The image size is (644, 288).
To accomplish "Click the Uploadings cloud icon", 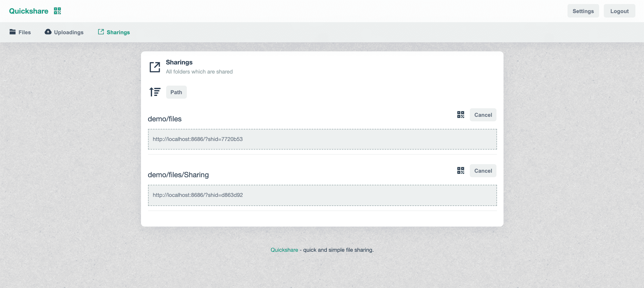I will pos(48,32).
